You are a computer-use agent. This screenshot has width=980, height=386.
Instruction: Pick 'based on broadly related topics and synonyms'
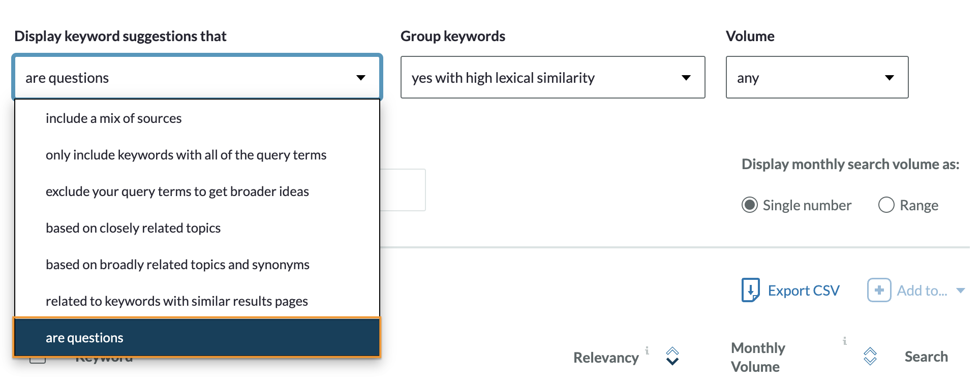[177, 265]
